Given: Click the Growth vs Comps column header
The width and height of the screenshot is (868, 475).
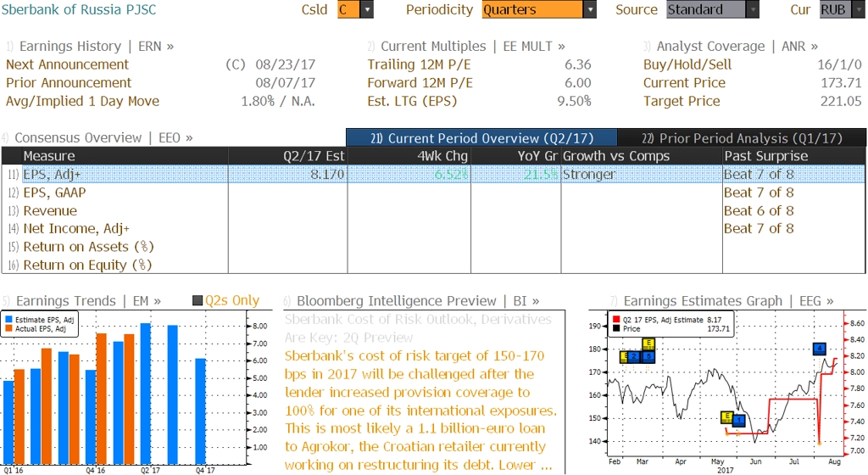Looking at the screenshot, I should point(642,155).
